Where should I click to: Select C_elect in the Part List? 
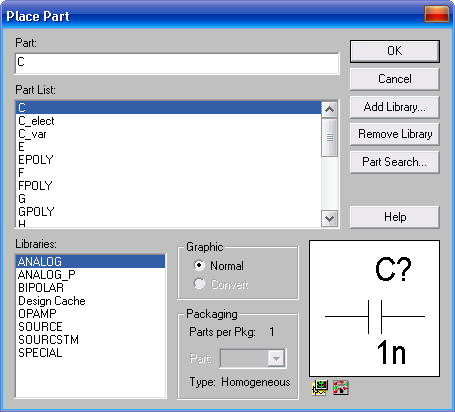(x=168, y=121)
